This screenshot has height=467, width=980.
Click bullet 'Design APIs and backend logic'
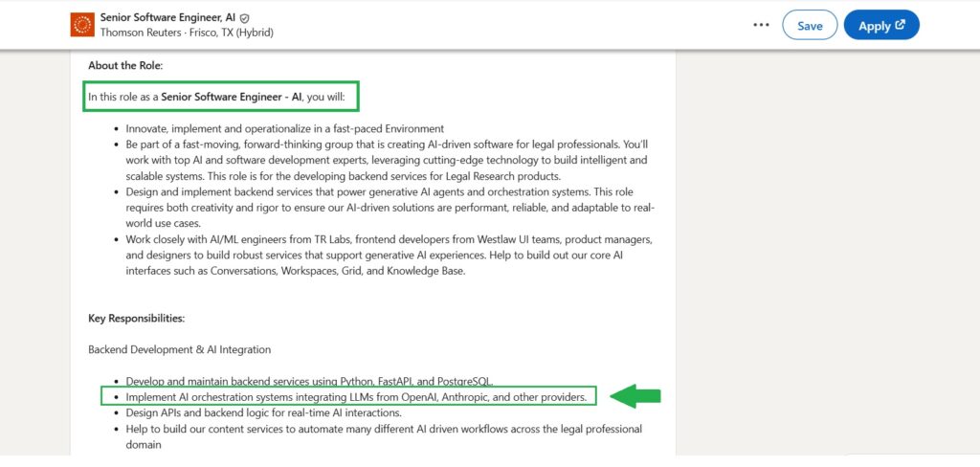point(263,412)
